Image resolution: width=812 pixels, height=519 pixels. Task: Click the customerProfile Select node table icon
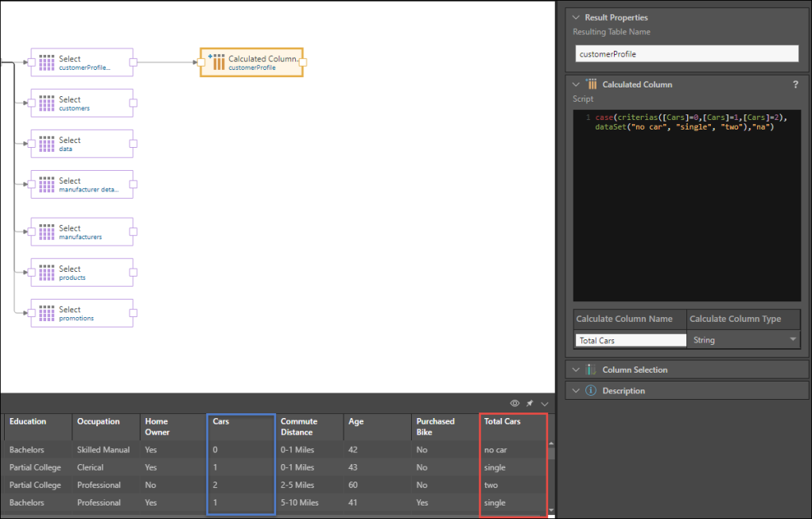[x=46, y=62]
